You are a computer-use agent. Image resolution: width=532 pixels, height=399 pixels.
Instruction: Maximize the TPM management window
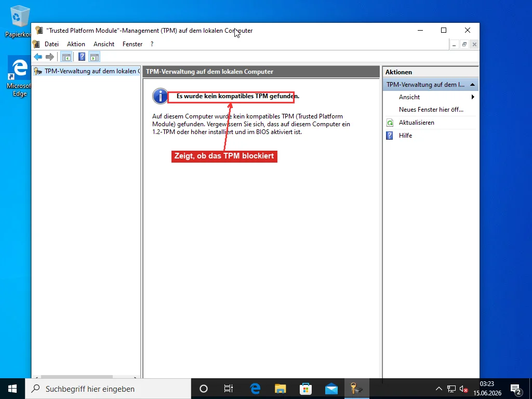click(444, 30)
